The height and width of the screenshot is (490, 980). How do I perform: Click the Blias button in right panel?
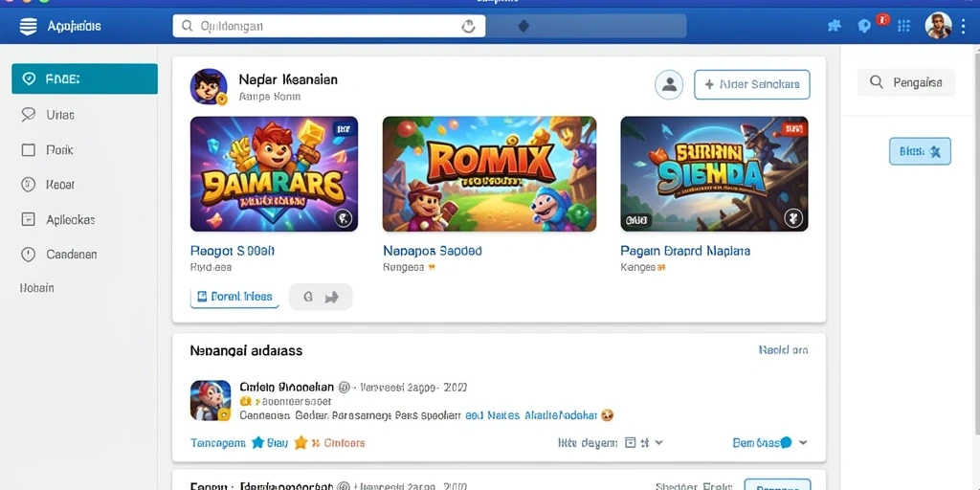[920, 151]
